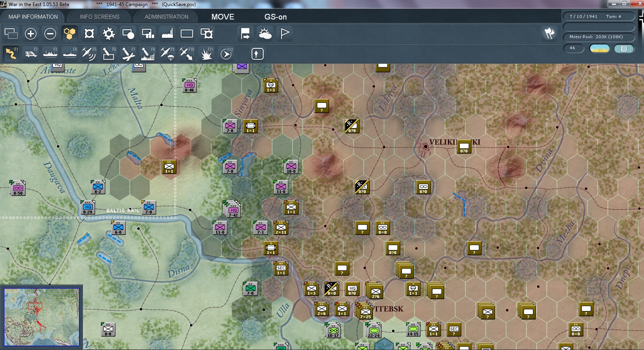Select the F3 naval transport mode

50,53
